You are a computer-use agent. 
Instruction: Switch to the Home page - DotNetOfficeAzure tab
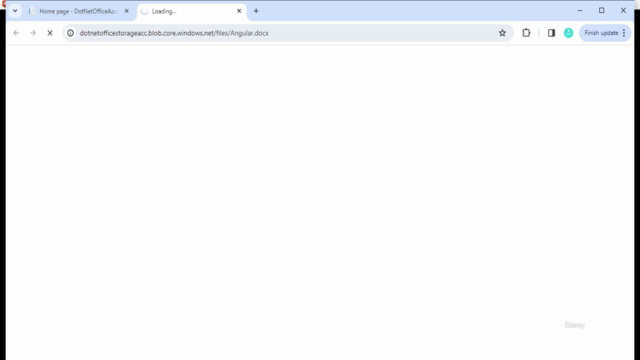[79, 11]
